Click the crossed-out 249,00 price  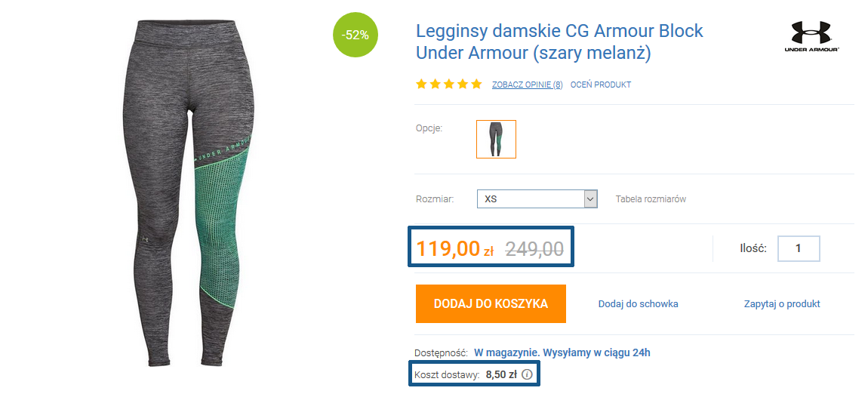(x=534, y=248)
